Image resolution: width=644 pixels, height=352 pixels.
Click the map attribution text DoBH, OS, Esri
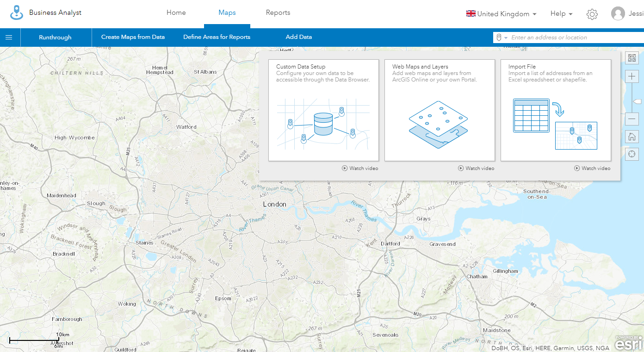coord(550,348)
